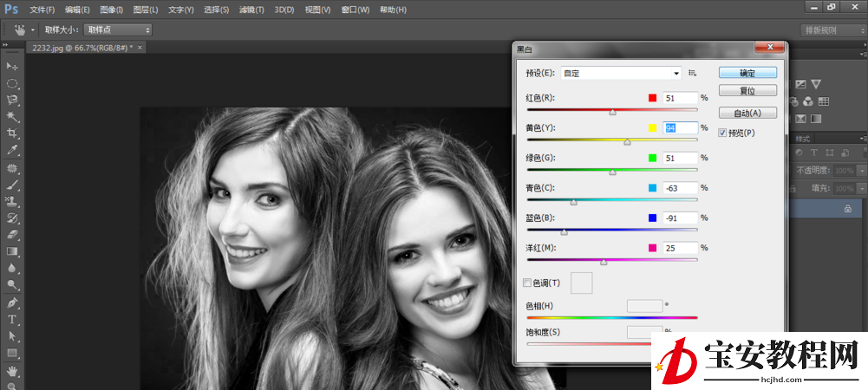Select the Spot Healing Brush tool
The image size is (868, 390).
tap(12, 167)
